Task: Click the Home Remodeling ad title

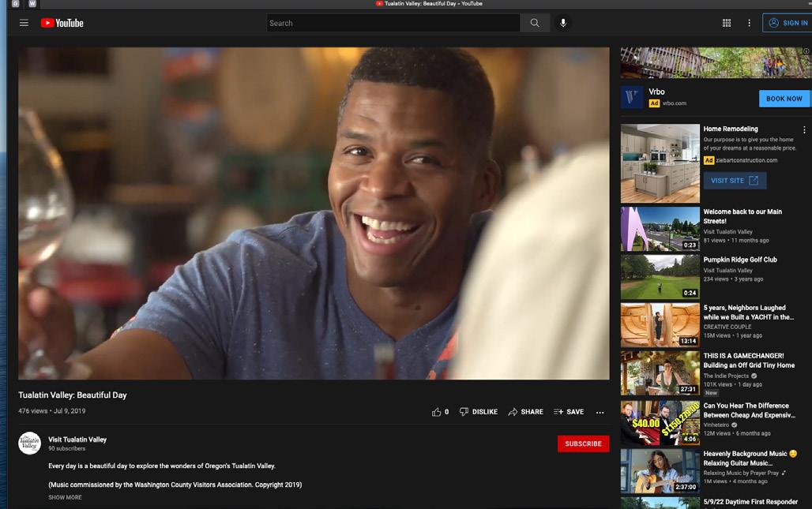Action: (730, 129)
